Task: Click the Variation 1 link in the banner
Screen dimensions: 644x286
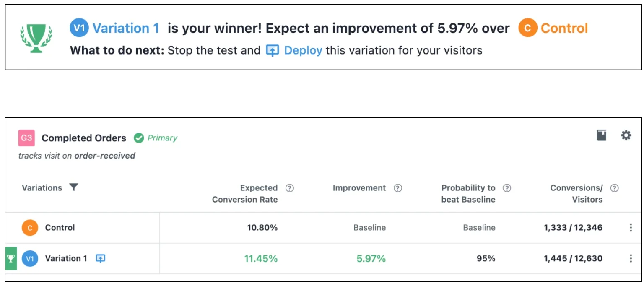Action: [126, 29]
